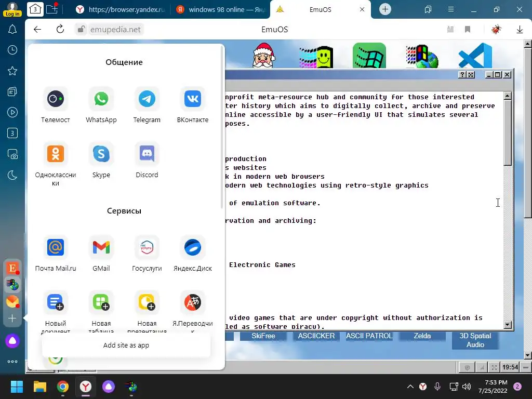Open SkiFree desktop shortcut
This screenshot has height=399, width=532.
coord(263,336)
